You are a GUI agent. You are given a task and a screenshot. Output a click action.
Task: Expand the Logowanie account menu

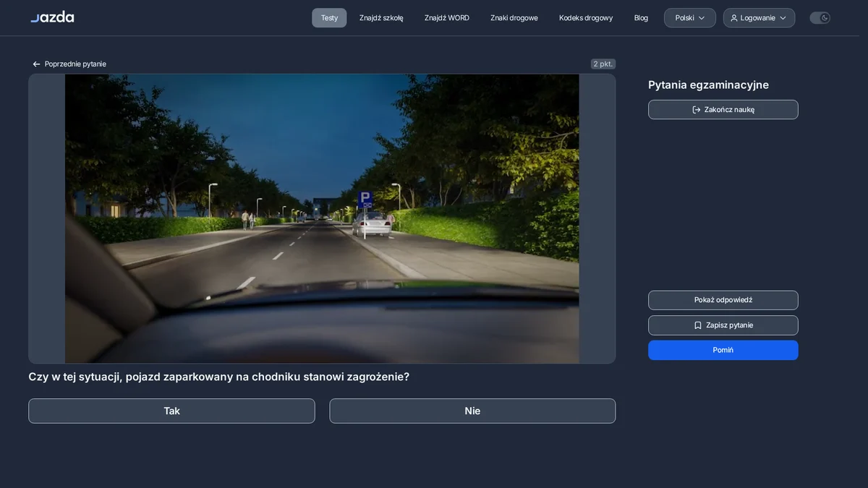(759, 18)
